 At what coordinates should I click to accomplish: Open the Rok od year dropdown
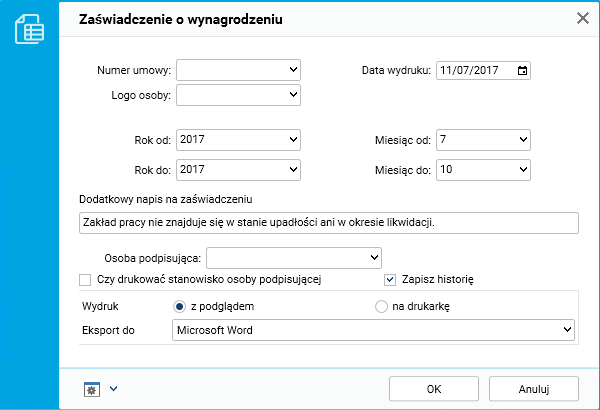[x=238, y=140]
